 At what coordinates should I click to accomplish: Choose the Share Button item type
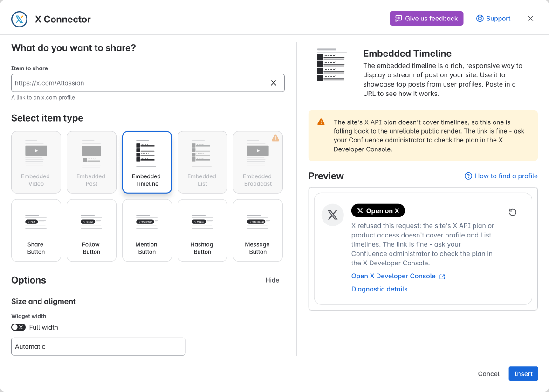36,230
